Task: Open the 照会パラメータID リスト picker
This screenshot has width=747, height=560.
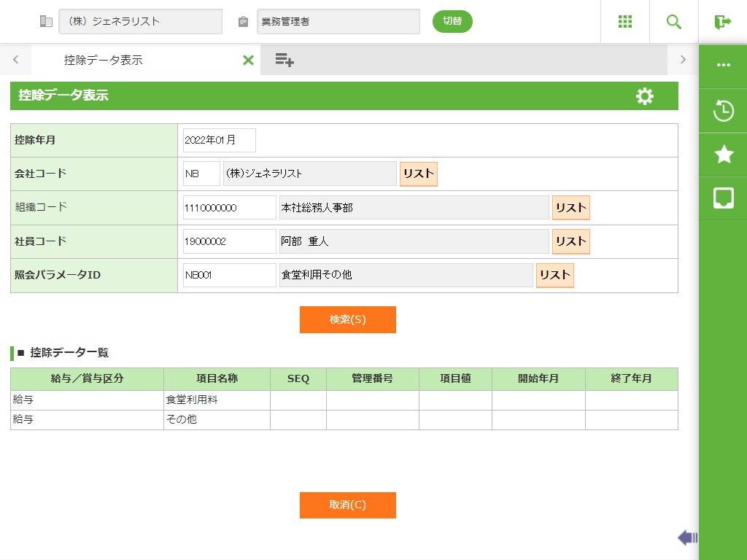Action: pos(554,276)
